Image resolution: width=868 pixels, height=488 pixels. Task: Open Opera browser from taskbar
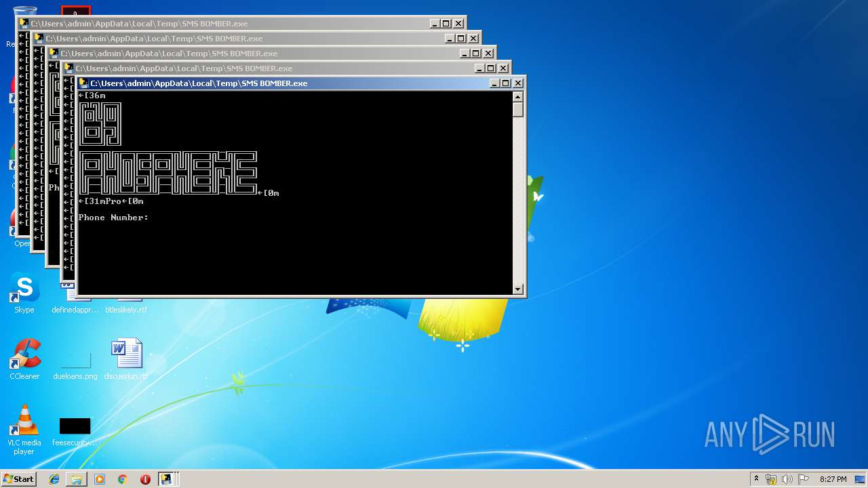click(x=145, y=479)
